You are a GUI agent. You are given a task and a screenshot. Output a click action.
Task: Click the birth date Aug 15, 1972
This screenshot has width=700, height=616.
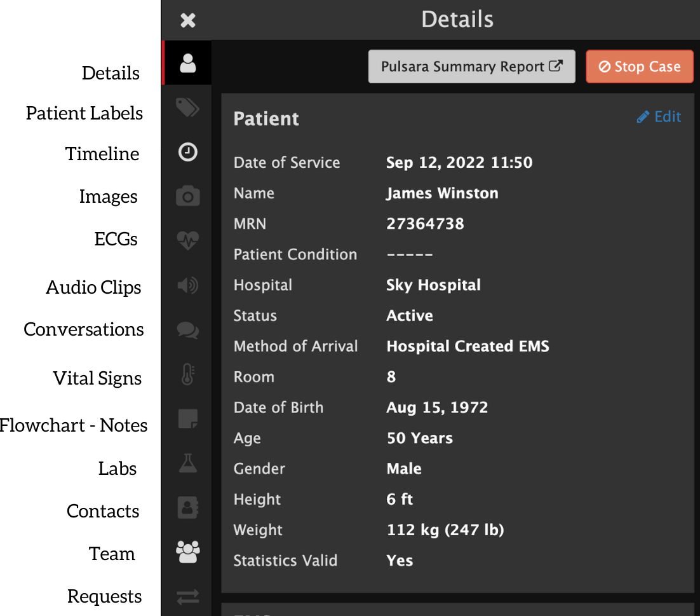(x=437, y=408)
